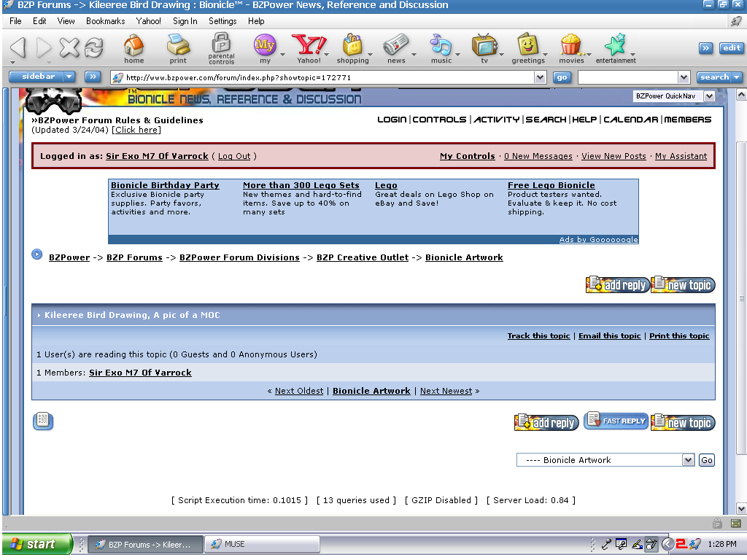
Task: Open parental controls padlock icon
Action: (221, 49)
